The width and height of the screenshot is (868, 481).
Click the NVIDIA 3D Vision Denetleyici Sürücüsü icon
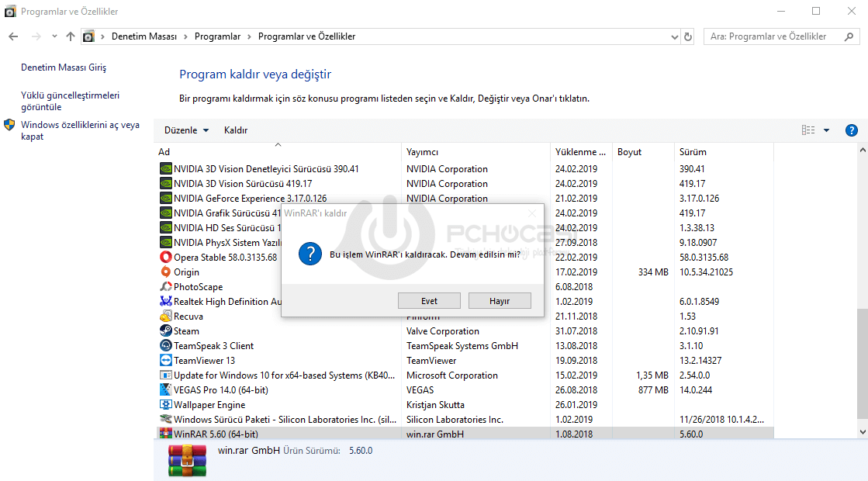165,168
